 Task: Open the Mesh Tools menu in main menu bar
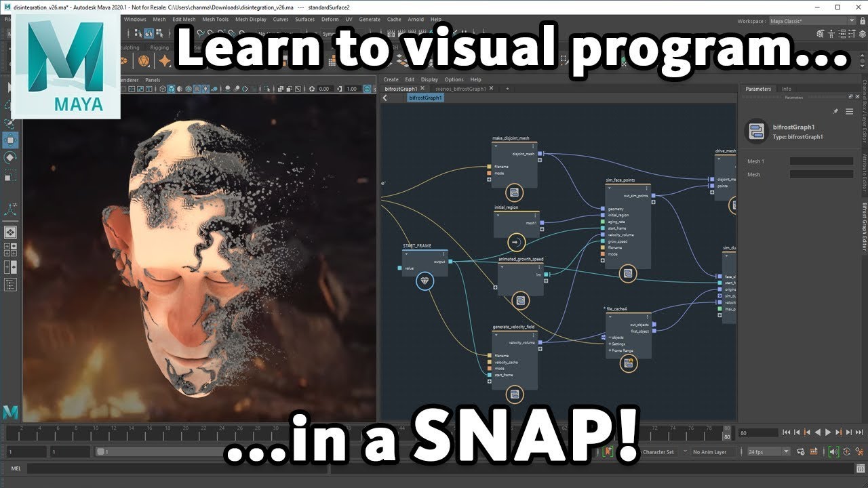click(216, 19)
